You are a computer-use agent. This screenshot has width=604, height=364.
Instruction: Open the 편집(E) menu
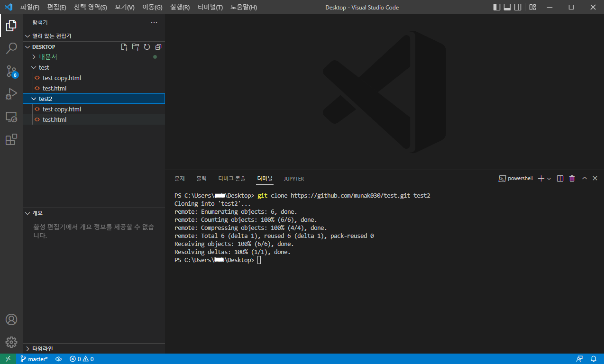click(57, 7)
